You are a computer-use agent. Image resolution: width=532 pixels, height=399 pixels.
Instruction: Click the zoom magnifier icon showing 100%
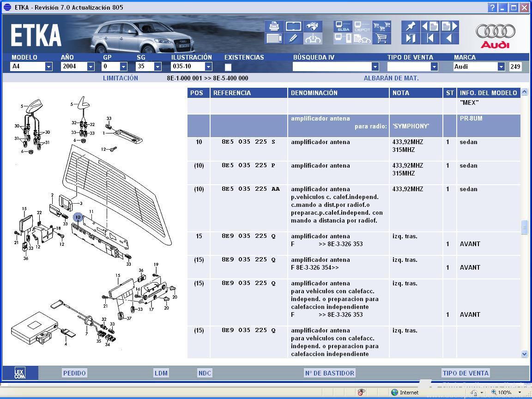[494, 392]
